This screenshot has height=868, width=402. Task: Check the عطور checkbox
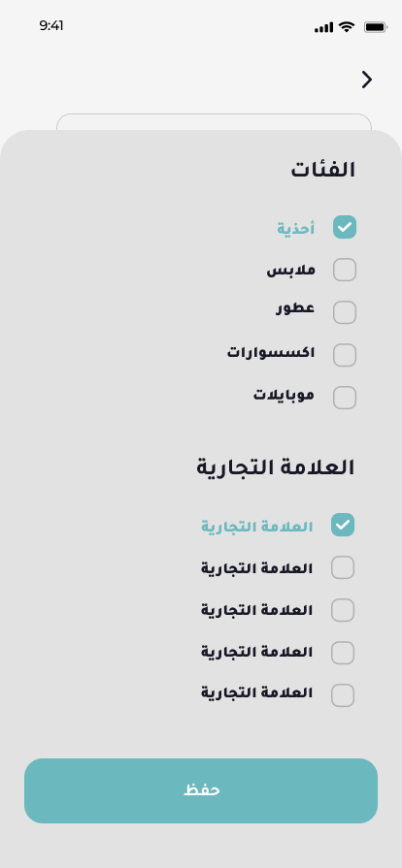tap(345, 312)
